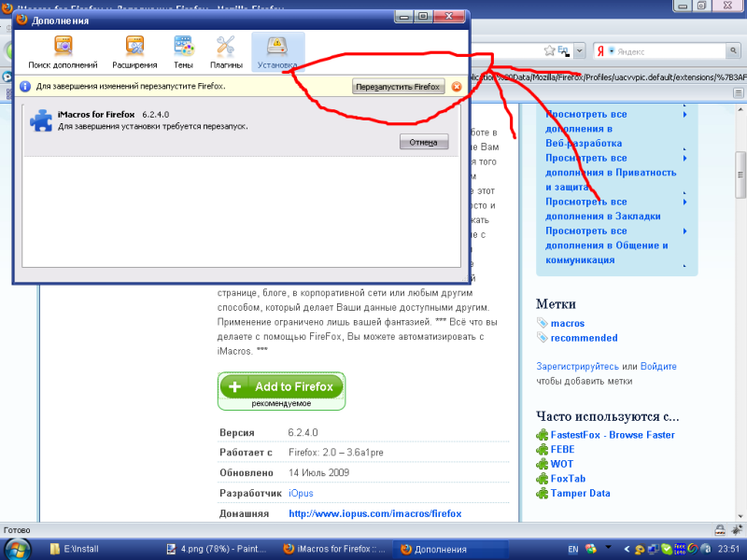
Task: Open the Windows Start menu
Action: [16, 549]
